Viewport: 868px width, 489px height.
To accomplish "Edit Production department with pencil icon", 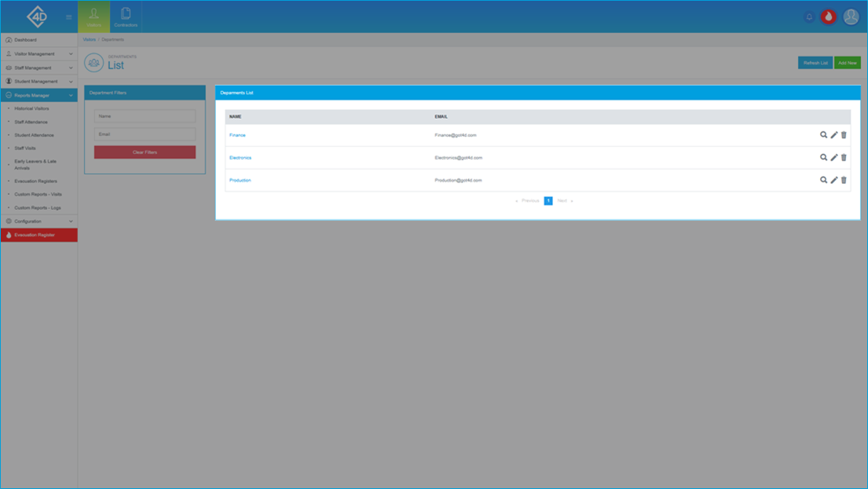I will (x=833, y=180).
